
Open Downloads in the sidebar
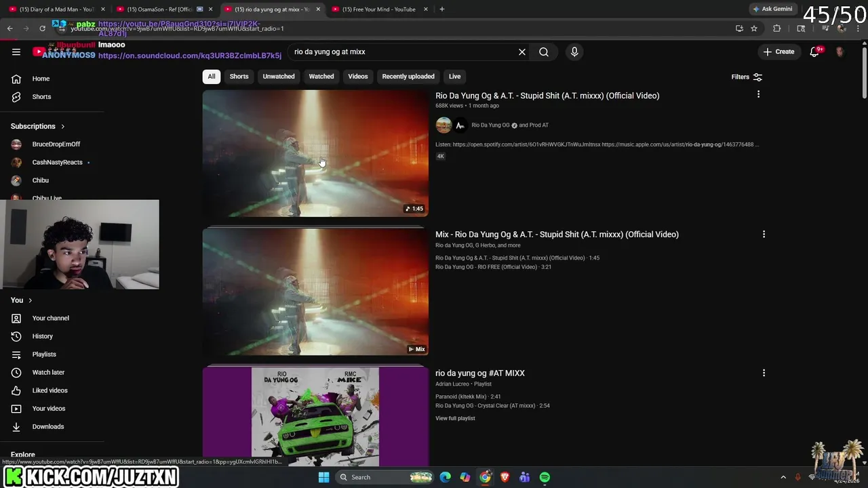(47, 426)
